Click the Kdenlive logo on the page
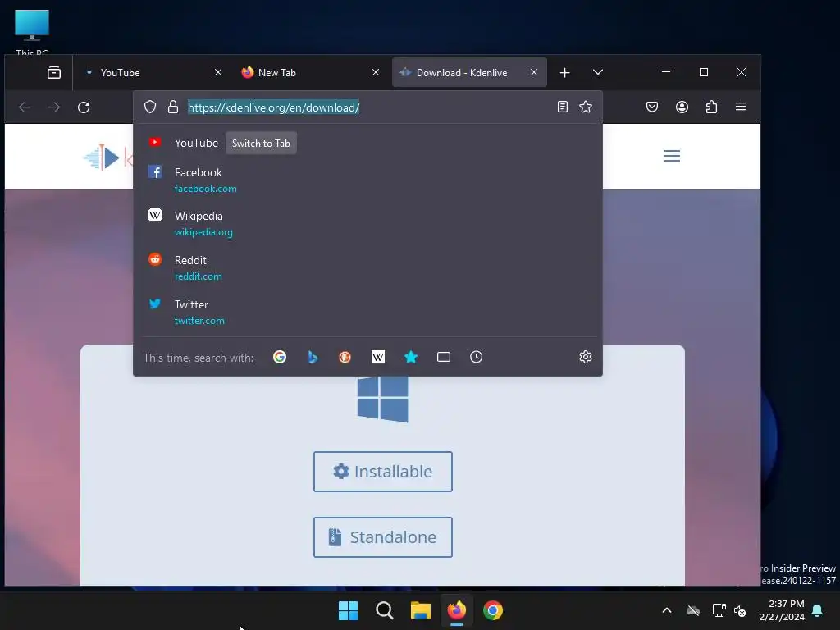The width and height of the screenshot is (840, 630). [x=107, y=157]
